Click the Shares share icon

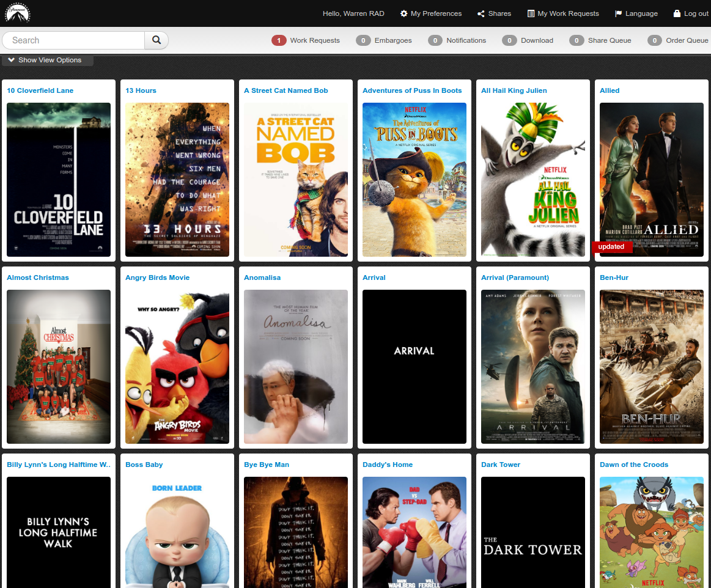(x=481, y=13)
